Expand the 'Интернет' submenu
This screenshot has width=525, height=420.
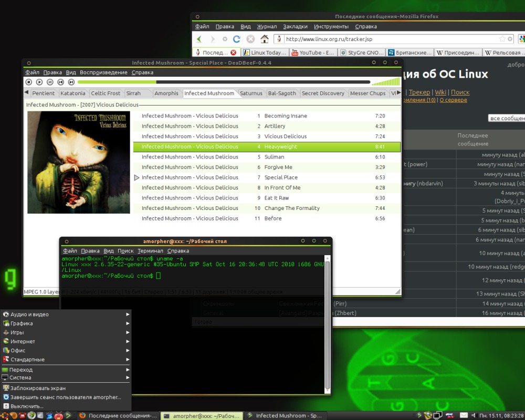click(x=66, y=341)
